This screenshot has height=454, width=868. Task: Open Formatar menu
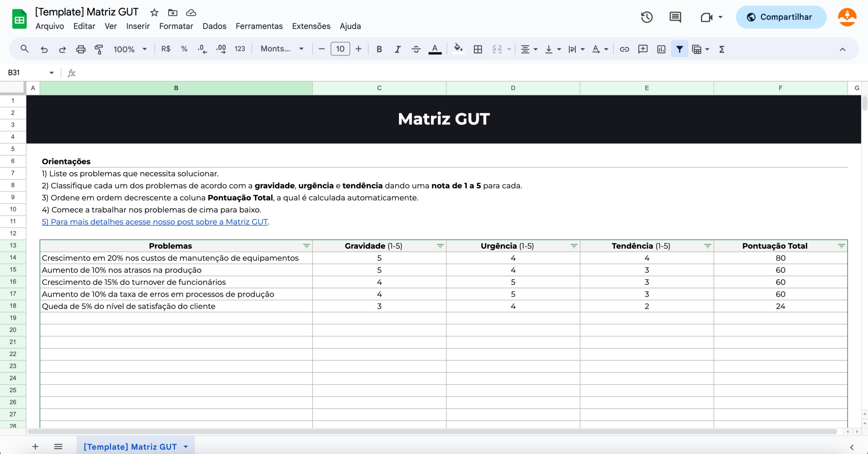(x=176, y=26)
